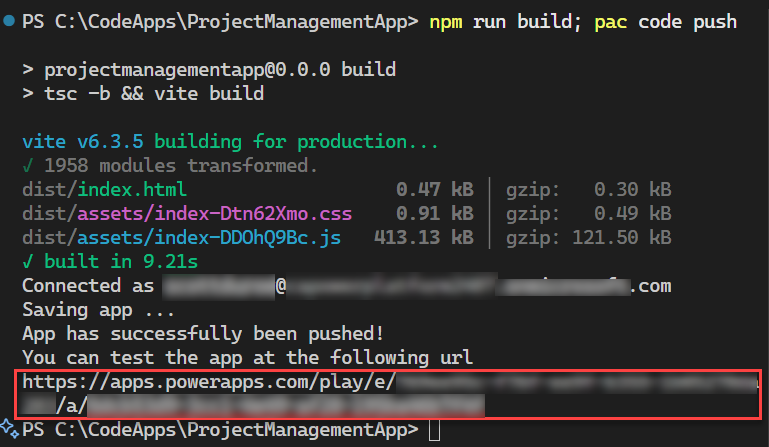Screen dimensions: 769x447
Task: Click the green checkmark before modules transformed
Action: (x=27, y=165)
